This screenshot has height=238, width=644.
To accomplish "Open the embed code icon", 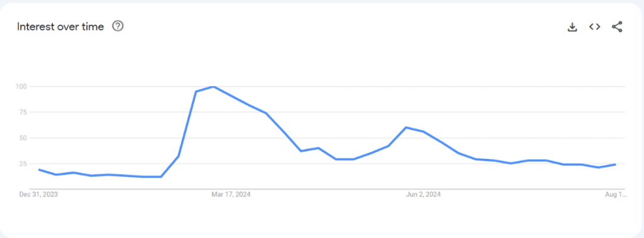I will coord(594,26).
